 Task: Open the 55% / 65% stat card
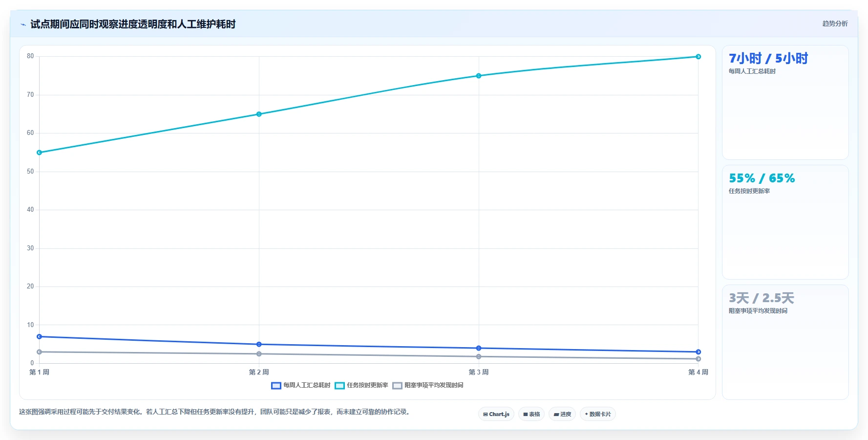785,222
